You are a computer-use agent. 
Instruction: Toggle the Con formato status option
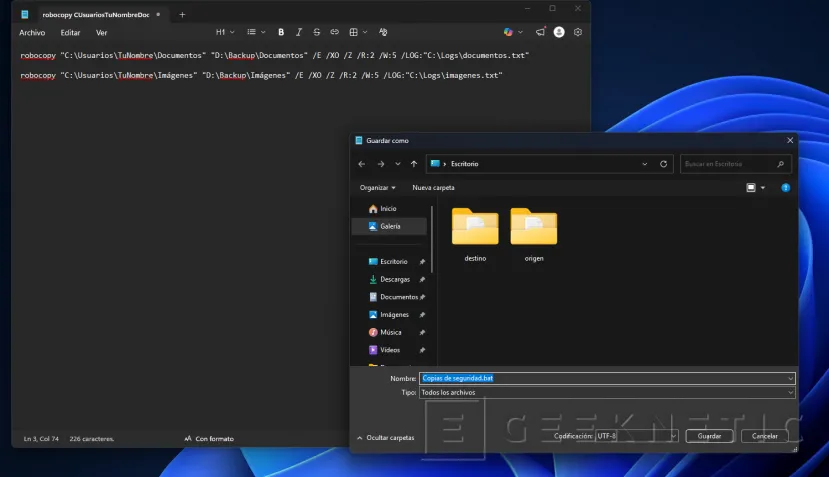click(x=209, y=438)
